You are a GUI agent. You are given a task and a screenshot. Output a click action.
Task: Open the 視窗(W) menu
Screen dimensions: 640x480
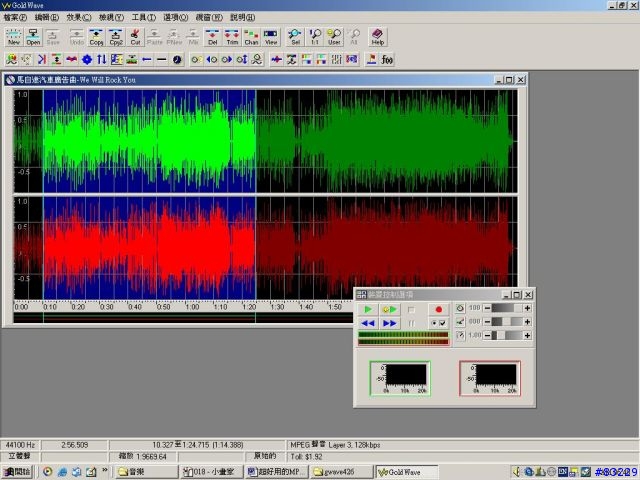pyautogui.click(x=209, y=17)
